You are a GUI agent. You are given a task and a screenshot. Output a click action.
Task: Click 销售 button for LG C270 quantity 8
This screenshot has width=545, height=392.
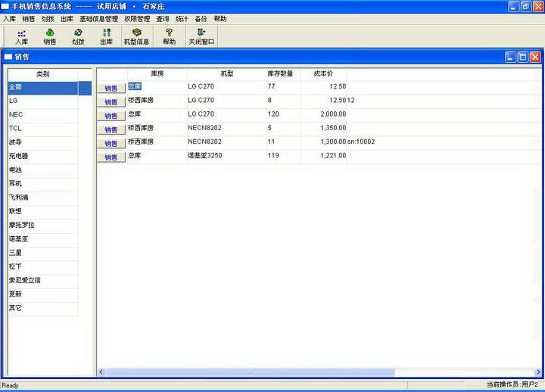[x=111, y=102]
